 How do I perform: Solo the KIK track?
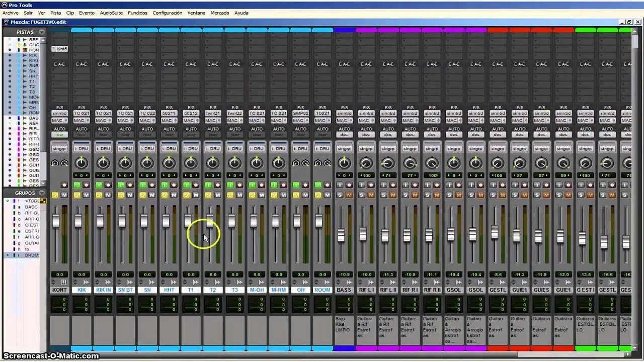coord(77,195)
